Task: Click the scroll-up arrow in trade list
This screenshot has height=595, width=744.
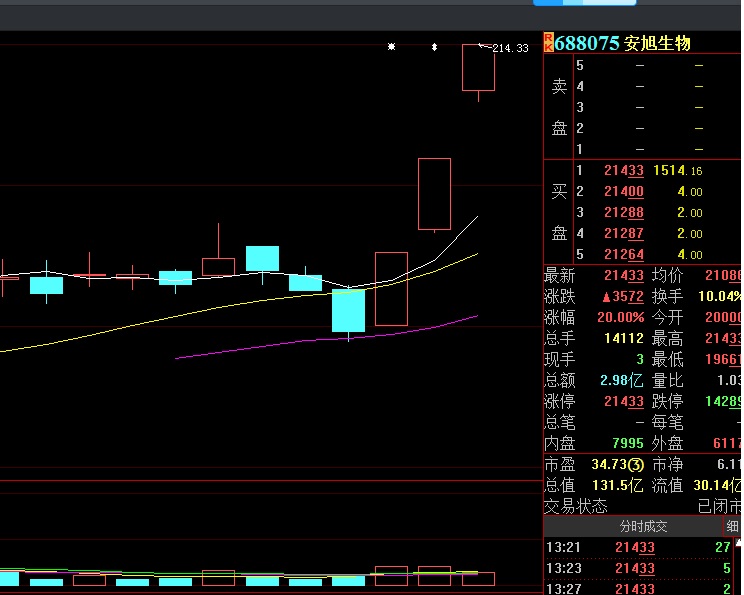Action: pyautogui.click(x=739, y=545)
